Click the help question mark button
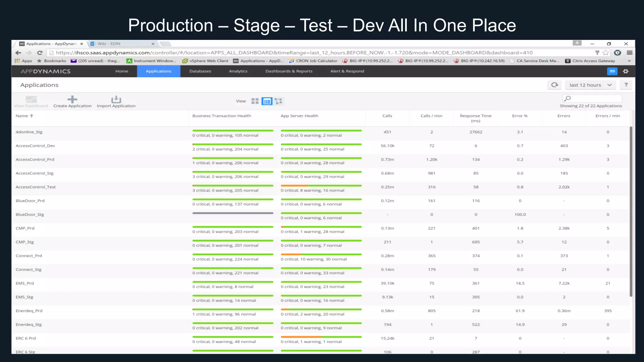The height and width of the screenshot is (362, 644). (x=626, y=85)
